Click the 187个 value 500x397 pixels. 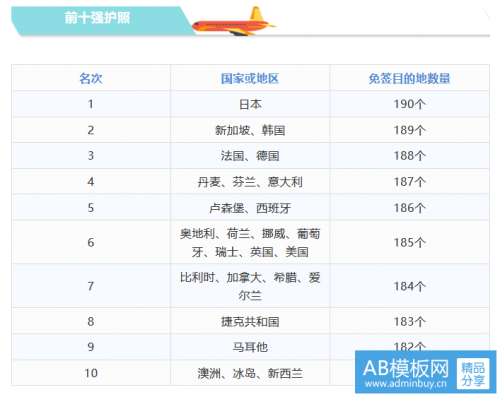[x=409, y=182]
